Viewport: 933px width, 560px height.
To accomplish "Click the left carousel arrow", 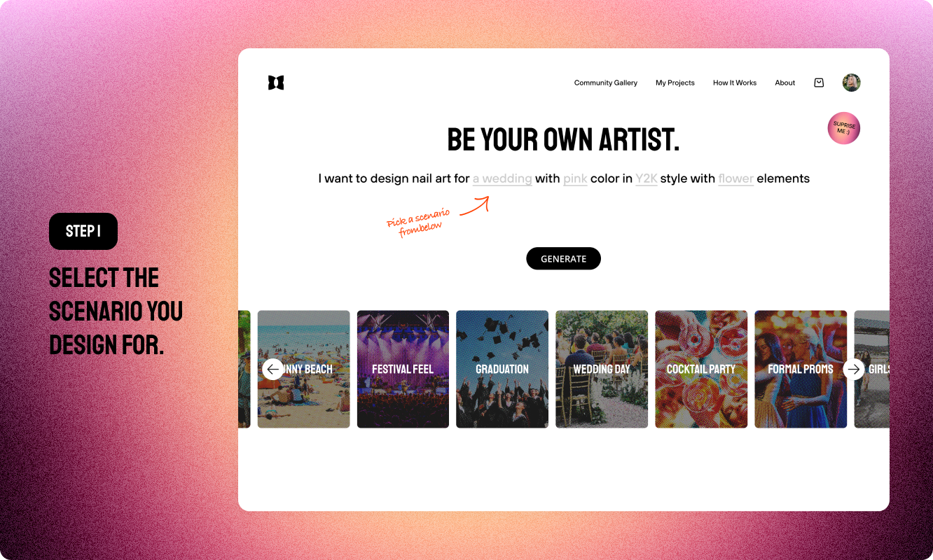I will (x=273, y=369).
